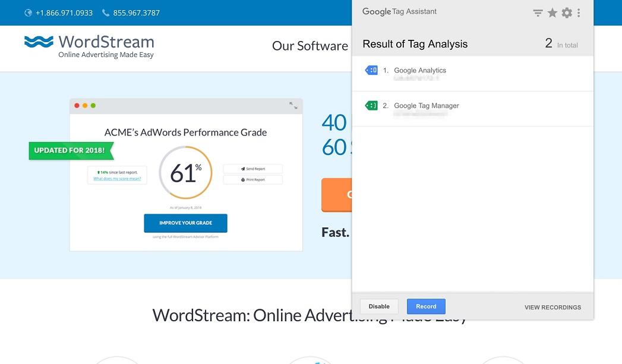Start recording with the Record button
The image size is (622, 364).
[x=426, y=306]
